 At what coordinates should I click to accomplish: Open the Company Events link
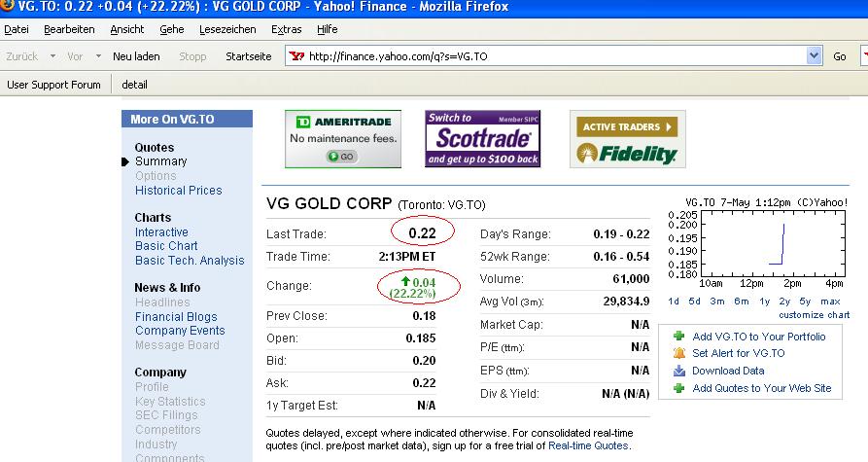click(x=180, y=330)
